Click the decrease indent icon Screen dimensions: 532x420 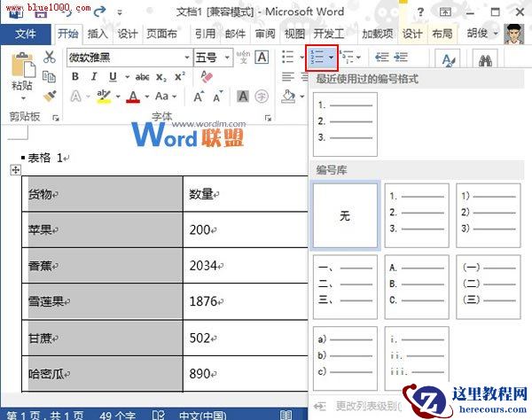(x=381, y=57)
